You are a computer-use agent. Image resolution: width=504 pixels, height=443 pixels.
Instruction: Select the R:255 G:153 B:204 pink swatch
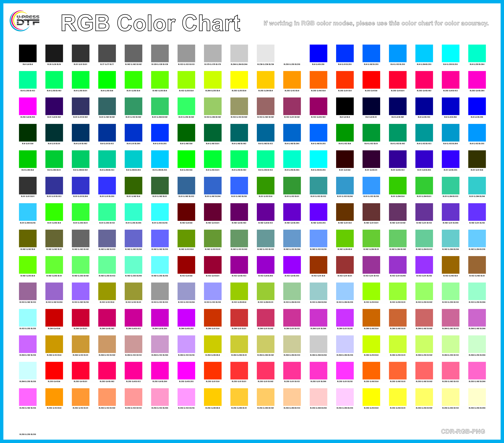(x=160, y=397)
